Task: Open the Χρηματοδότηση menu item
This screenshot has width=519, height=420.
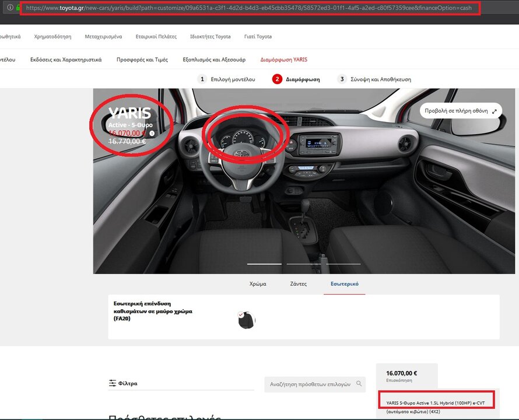Action: pos(52,36)
